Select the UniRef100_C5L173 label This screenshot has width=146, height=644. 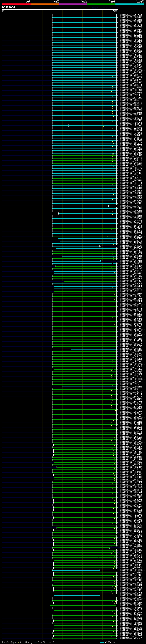[x=131, y=625]
